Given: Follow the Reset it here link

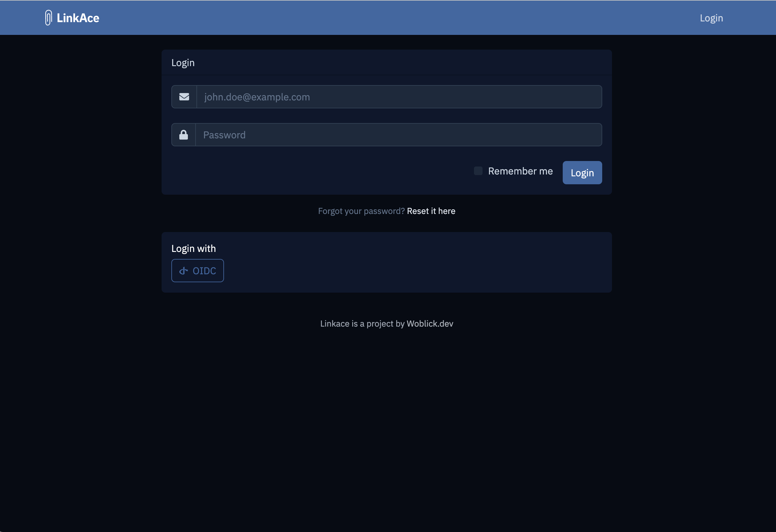Looking at the screenshot, I should pyautogui.click(x=431, y=211).
